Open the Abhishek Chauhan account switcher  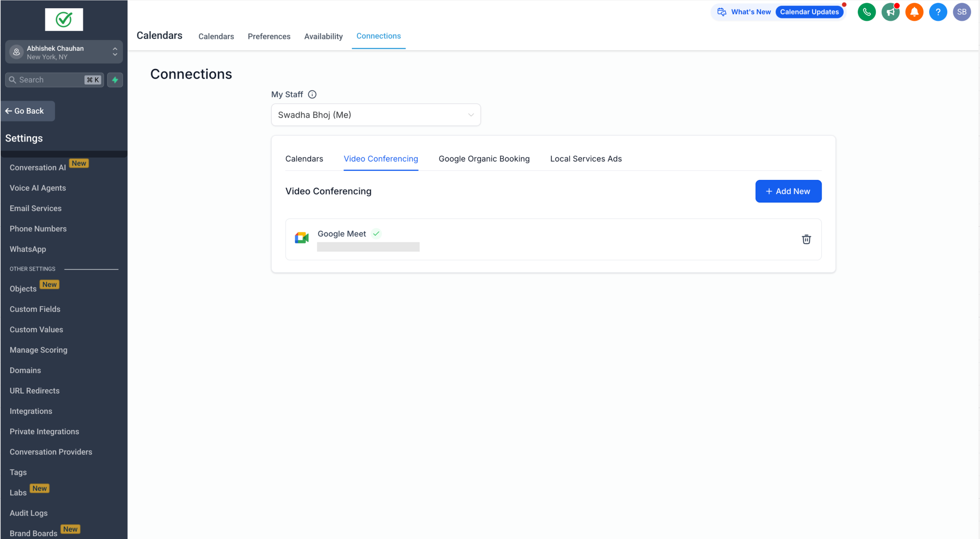[x=64, y=52]
